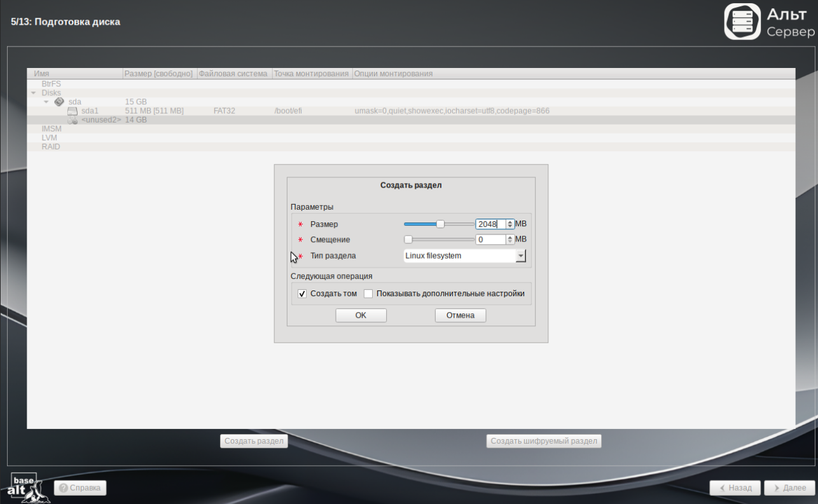The width and height of the screenshot is (818, 504).
Task: Go back with Назад button
Action: point(735,488)
